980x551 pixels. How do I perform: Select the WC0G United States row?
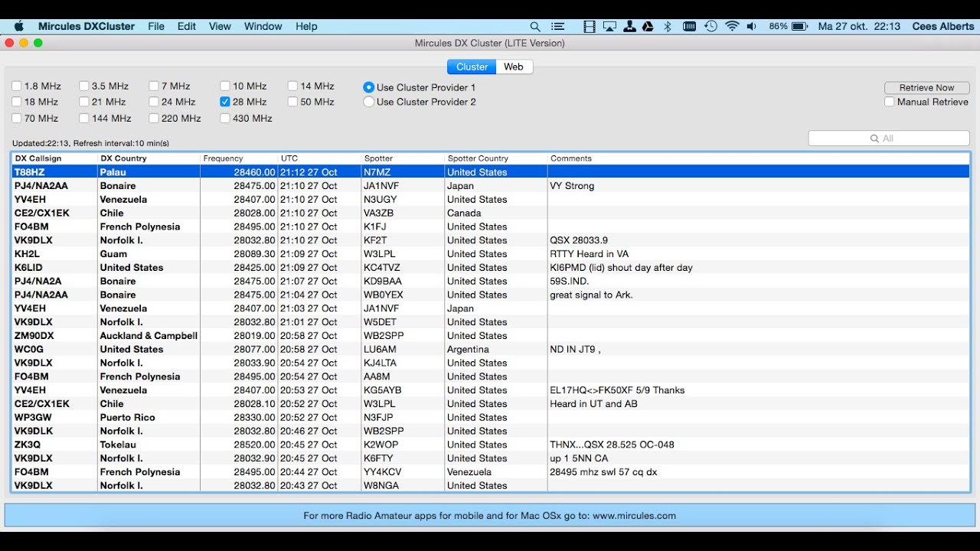click(x=490, y=350)
